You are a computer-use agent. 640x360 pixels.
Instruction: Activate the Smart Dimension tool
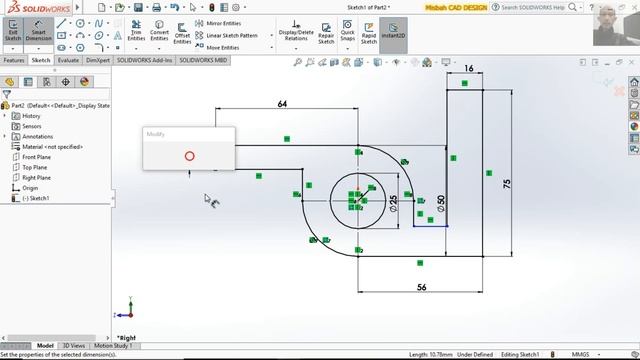pos(38,30)
